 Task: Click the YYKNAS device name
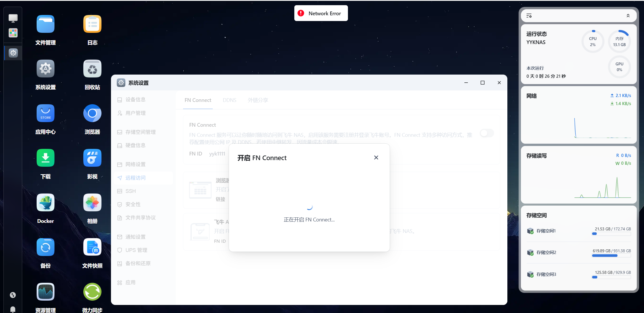[536, 42]
